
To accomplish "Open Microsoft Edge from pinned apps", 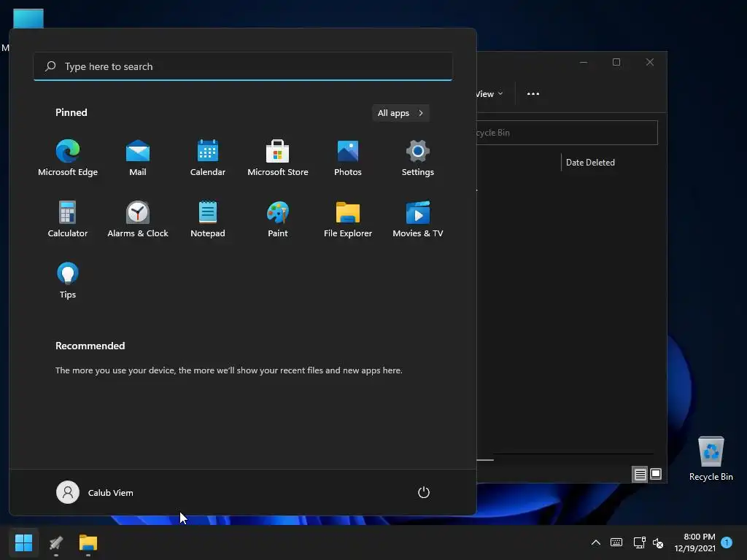I will 68,158.
